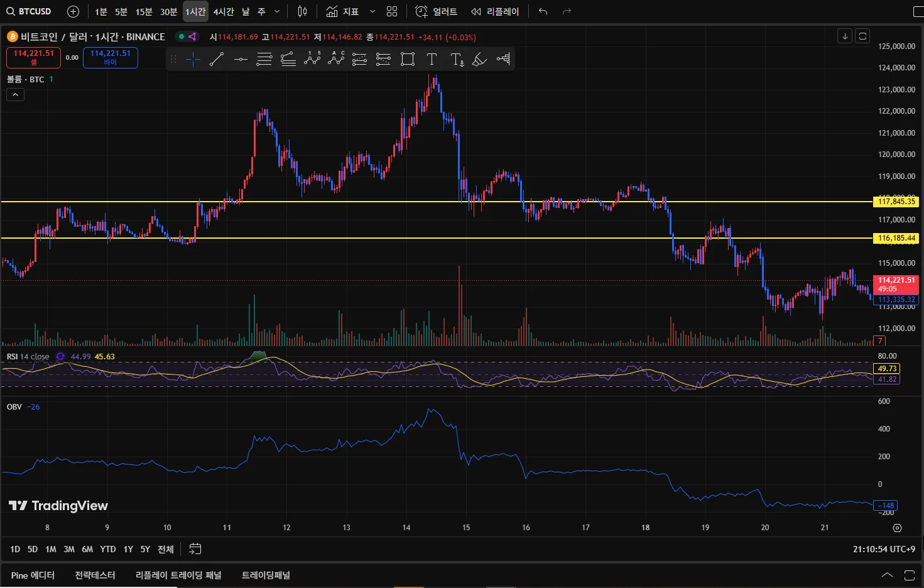
Task: Select the rectangle drawing tool
Action: 408,59
